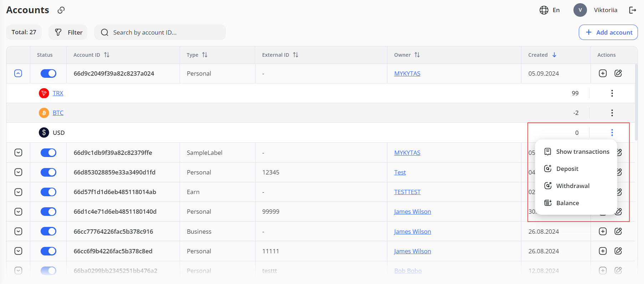The height and width of the screenshot is (284, 644).
Task: Click the plus icon for account 66cc77764226fac5b378c916
Action: pos(603,231)
